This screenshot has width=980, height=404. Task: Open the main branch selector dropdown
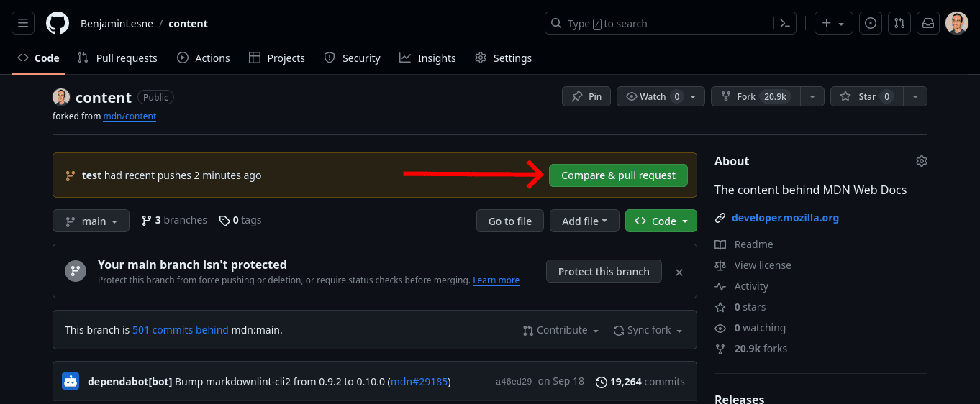(x=91, y=221)
